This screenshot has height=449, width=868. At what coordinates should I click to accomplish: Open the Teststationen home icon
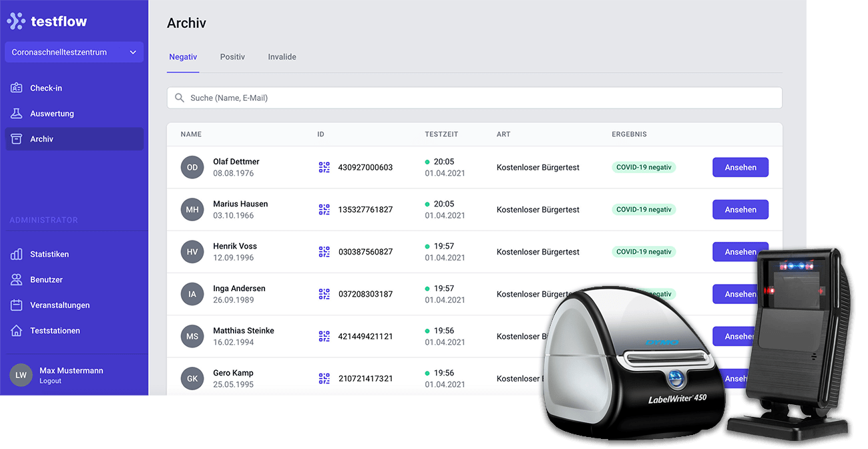pos(17,331)
